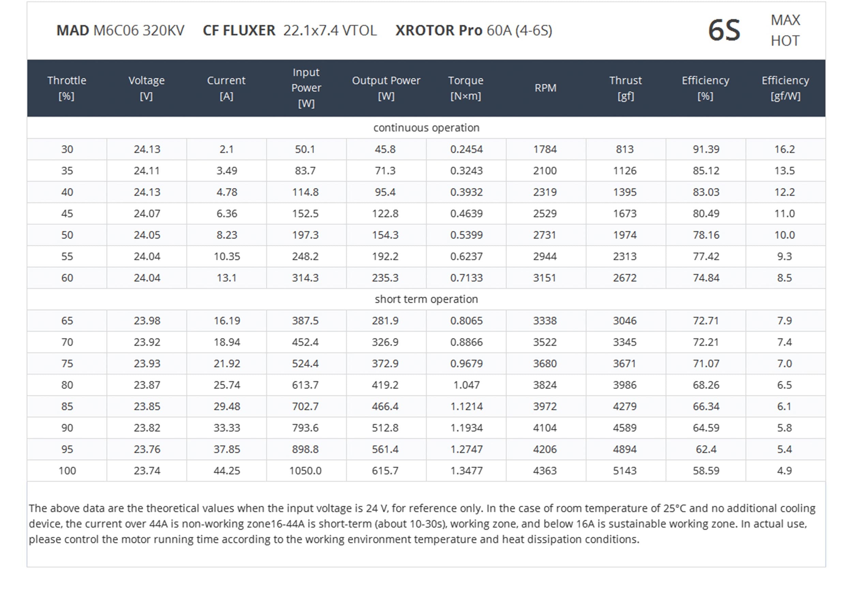The image size is (852, 616).
Task: Click the 91.39 efficiency cell
Action: [706, 149]
